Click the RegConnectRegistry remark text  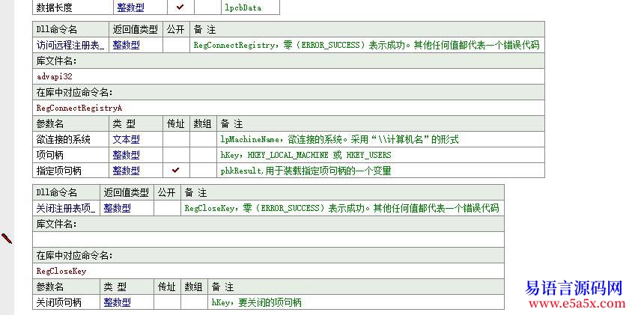[366, 45]
